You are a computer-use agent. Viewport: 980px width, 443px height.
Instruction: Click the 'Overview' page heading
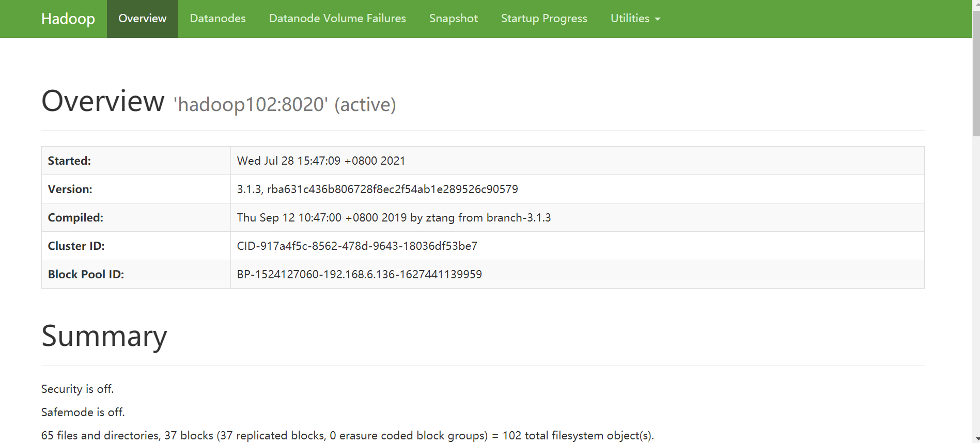(x=103, y=101)
